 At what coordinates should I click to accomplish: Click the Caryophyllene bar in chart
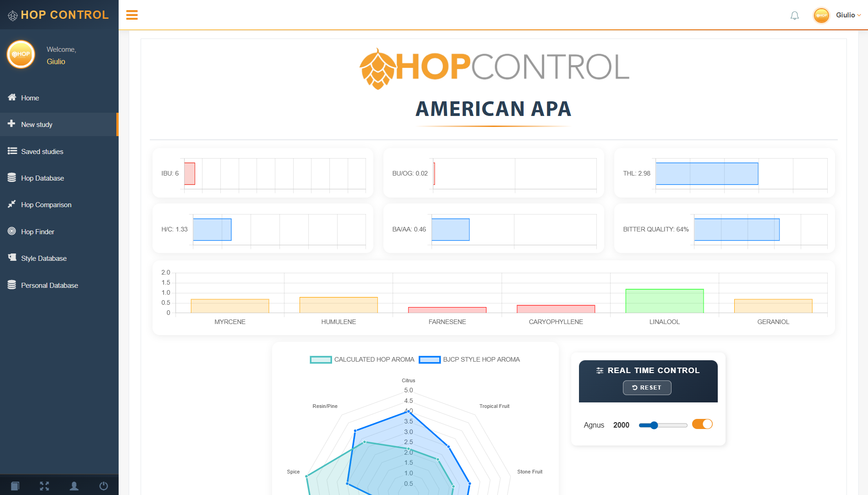(x=556, y=309)
